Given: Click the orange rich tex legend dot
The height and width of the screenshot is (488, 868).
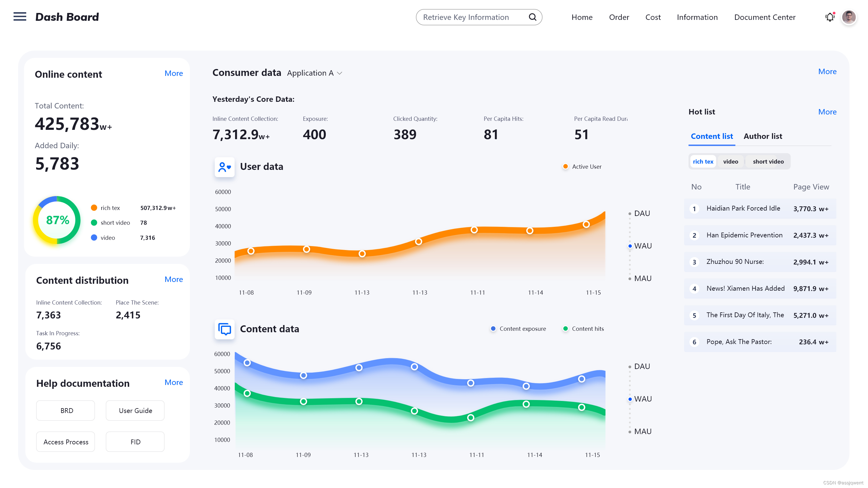Looking at the screenshot, I should [94, 208].
